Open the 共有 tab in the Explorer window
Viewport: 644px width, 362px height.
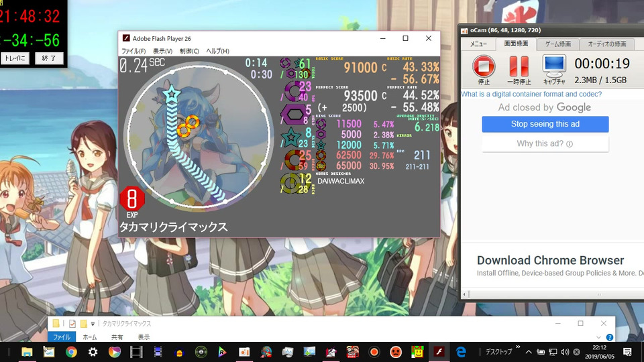(117, 337)
